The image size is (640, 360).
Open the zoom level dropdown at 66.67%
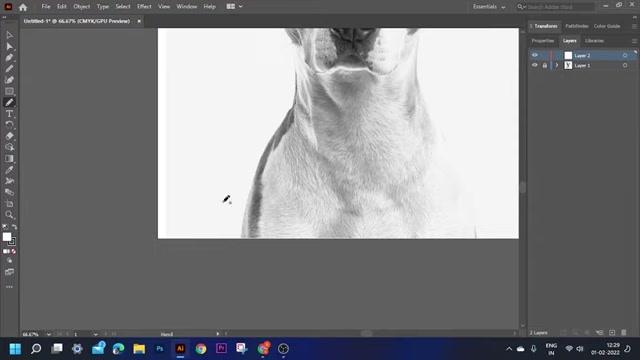[49, 334]
